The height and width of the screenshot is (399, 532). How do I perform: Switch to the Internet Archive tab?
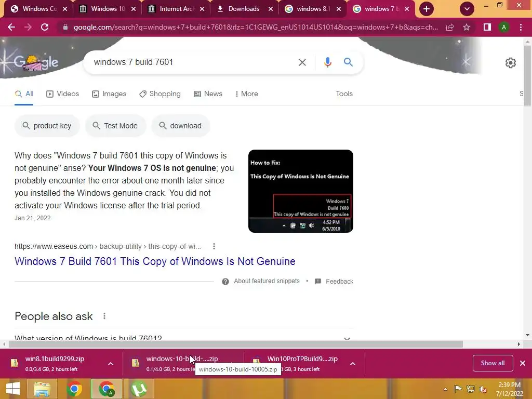[x=177, y=9]
